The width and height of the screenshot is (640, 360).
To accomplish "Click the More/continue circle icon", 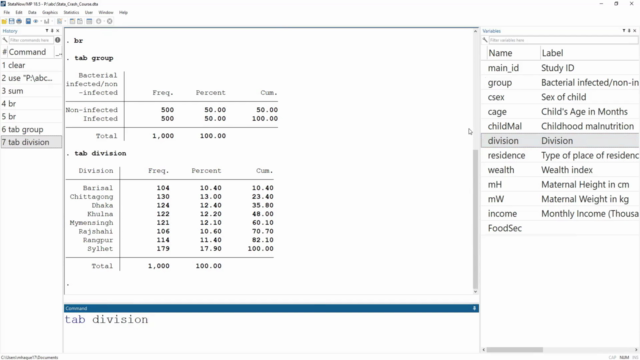I will point(98,21).
